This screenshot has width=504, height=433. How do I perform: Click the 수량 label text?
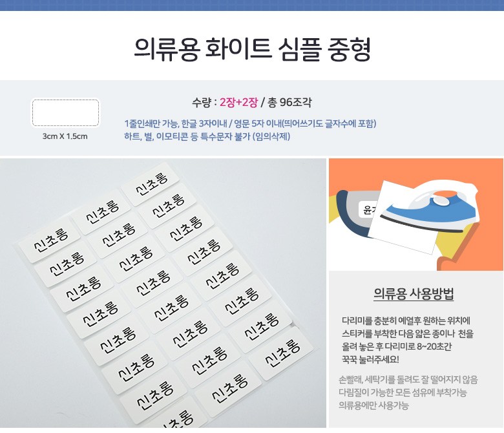202,103
